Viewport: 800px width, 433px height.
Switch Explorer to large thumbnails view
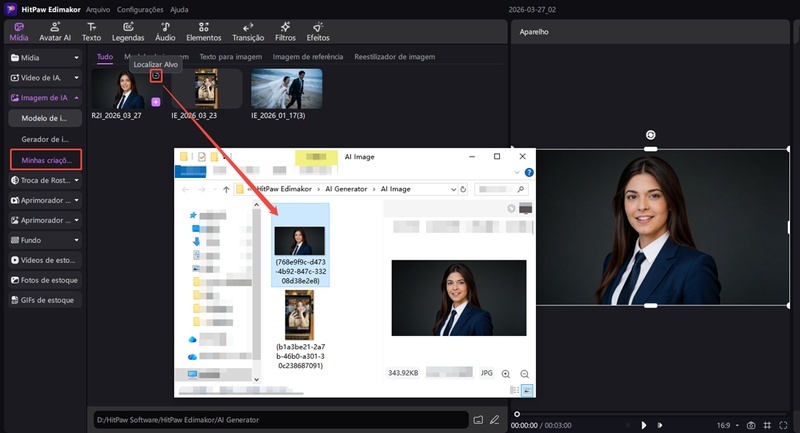pos(526,389)
